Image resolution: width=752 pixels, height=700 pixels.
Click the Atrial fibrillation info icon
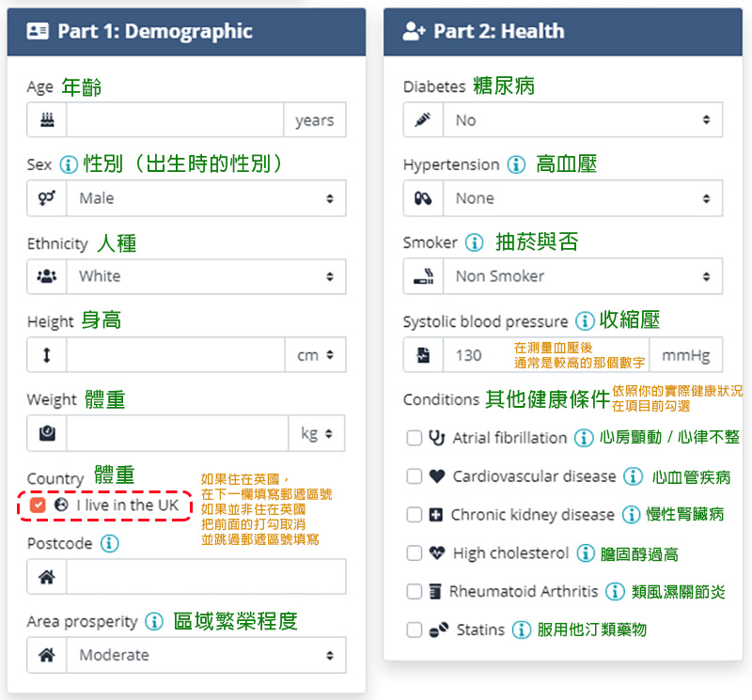coord(584,437)
